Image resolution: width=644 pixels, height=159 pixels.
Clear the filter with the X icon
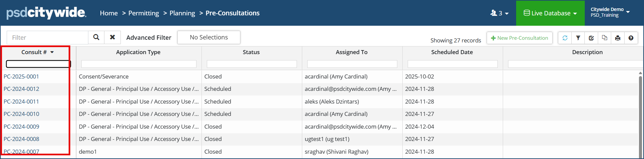[112, 37]
